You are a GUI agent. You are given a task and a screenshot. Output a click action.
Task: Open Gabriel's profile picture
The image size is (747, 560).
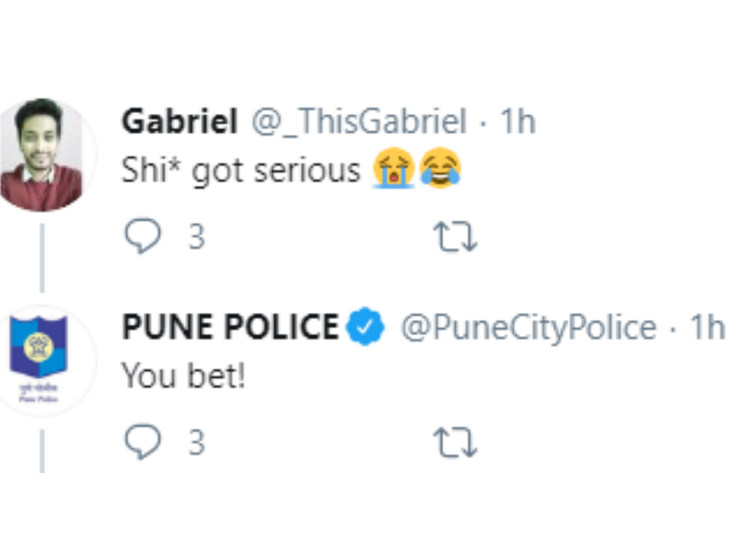click(x=41, y=155)
